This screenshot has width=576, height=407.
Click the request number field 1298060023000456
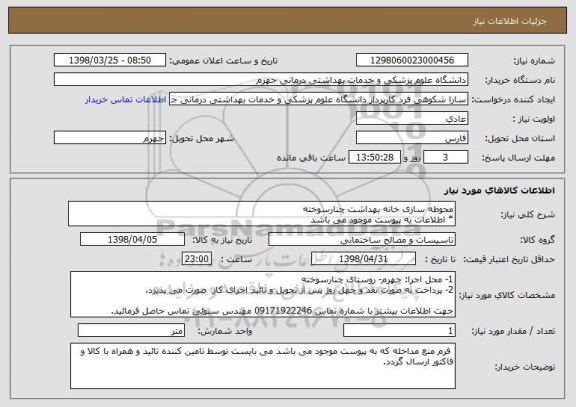click(412, 60)
